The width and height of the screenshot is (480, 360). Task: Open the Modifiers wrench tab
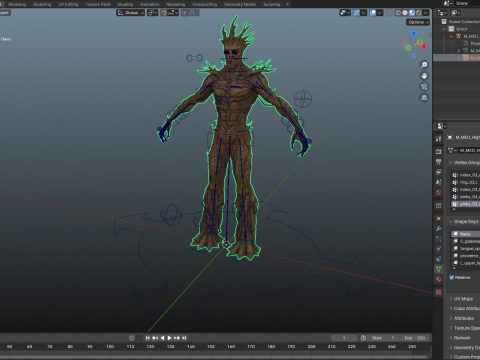pos(439,229)
